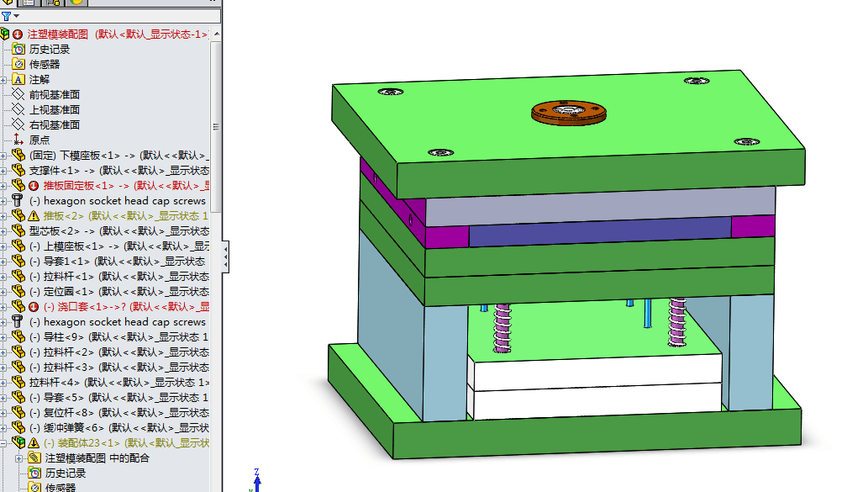Screen dimensions: 868x492
Task: Switch to the DisplayManager tab
Action: [x=77, y=3]
